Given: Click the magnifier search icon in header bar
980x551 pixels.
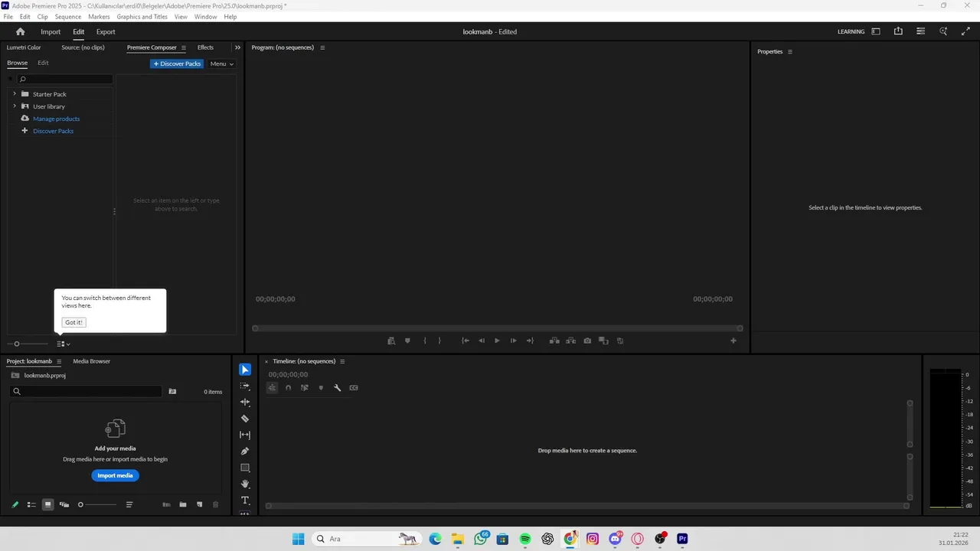Looking at the screenshot, I should 943,31.
